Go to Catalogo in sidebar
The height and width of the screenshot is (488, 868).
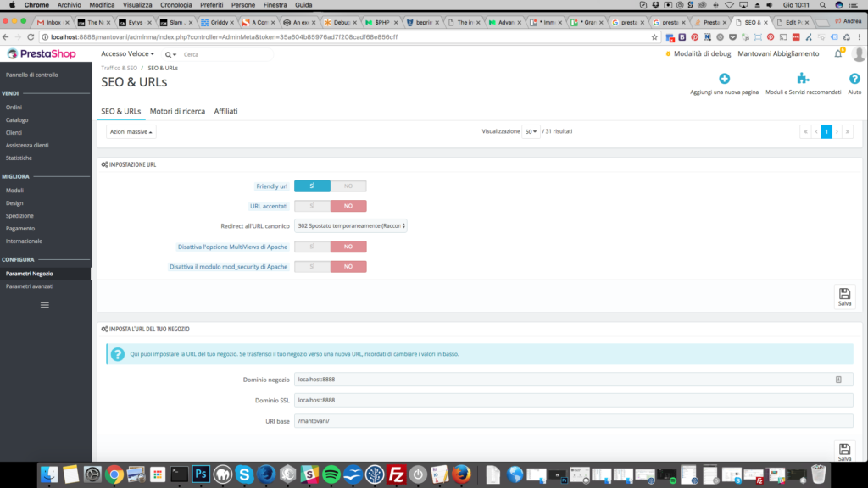(17, 120)
